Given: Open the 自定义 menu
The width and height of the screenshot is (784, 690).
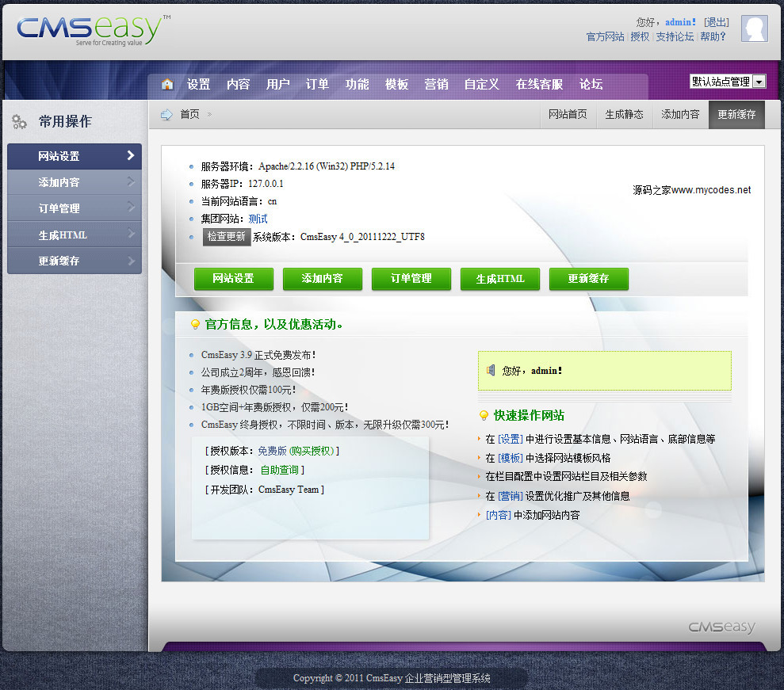Looking at the screenshot, I should click(x=481, y=84).
